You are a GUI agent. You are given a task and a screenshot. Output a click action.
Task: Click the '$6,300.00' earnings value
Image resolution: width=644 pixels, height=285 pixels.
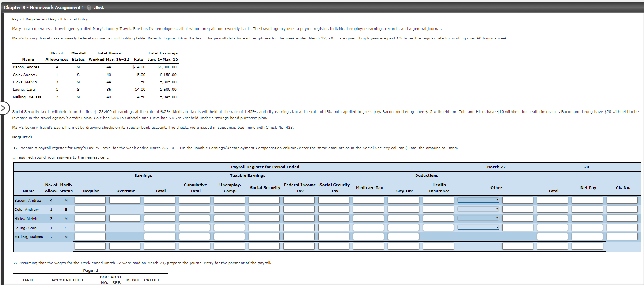click(x=167, y=67)
